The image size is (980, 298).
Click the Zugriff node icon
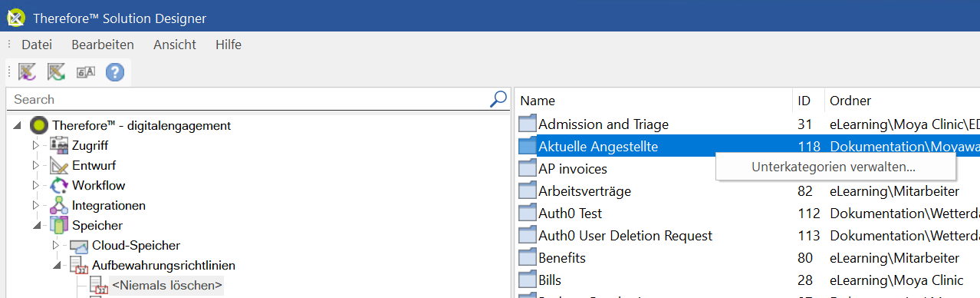tap(59, 145)
